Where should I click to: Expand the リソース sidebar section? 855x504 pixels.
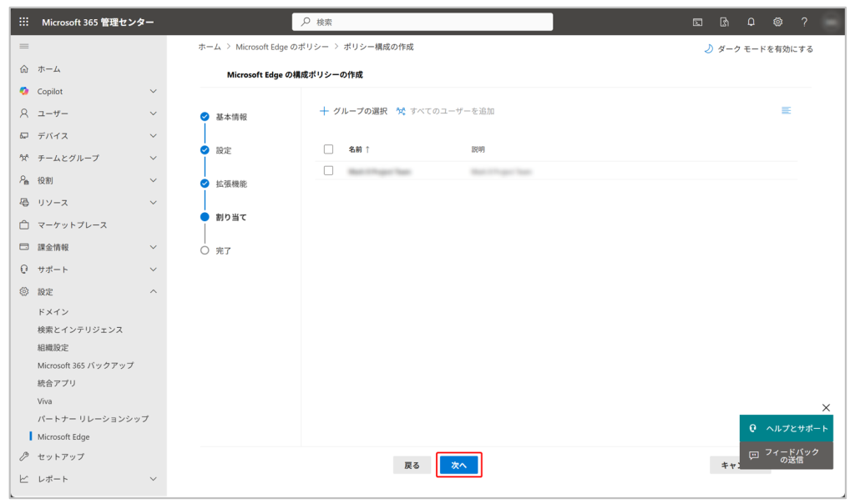pos(154,203)
